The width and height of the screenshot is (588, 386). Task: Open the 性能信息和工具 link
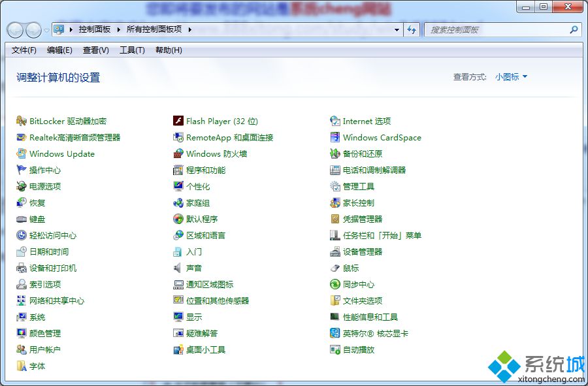[x=370, y=317]
